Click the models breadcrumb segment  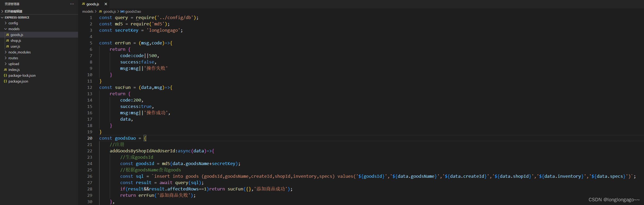tap(88, 11)
